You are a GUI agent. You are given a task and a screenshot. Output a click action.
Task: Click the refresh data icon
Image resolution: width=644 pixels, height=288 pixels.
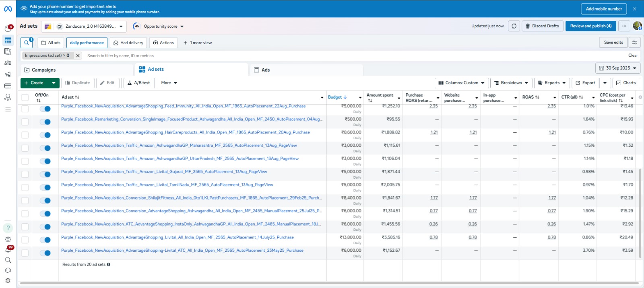tap(514, 26)
